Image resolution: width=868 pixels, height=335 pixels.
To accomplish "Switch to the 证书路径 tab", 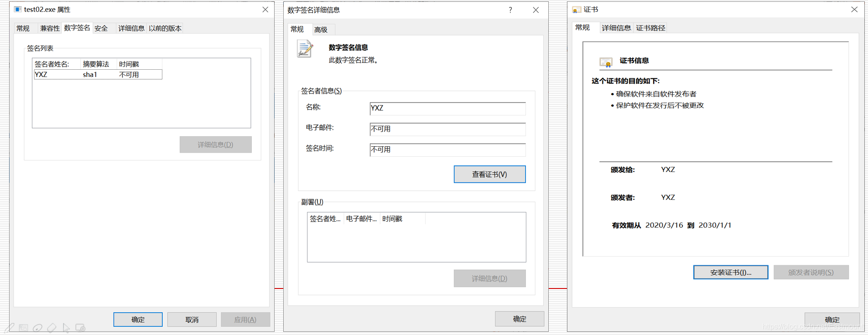I will point(650,28).
